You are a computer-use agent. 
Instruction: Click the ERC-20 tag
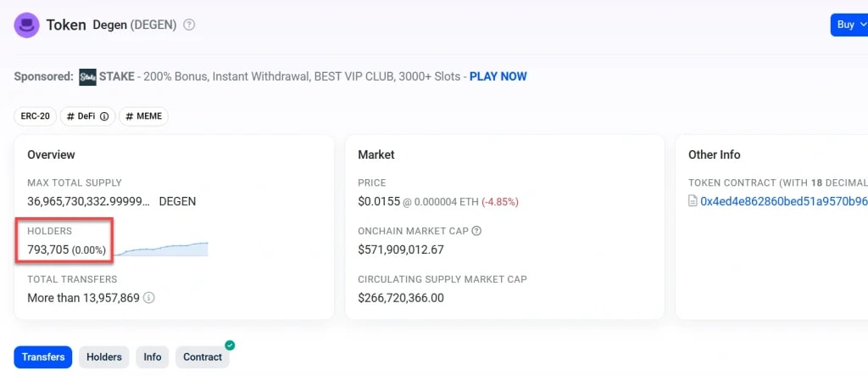click(x=35, y=116)
